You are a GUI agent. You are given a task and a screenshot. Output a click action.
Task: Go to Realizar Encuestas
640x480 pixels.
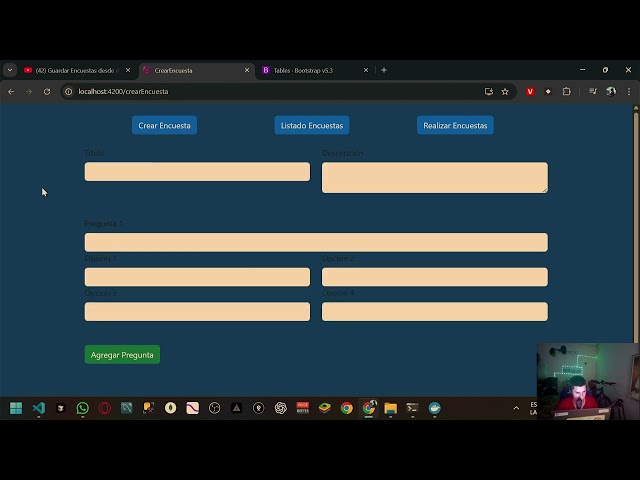(455, 125)
